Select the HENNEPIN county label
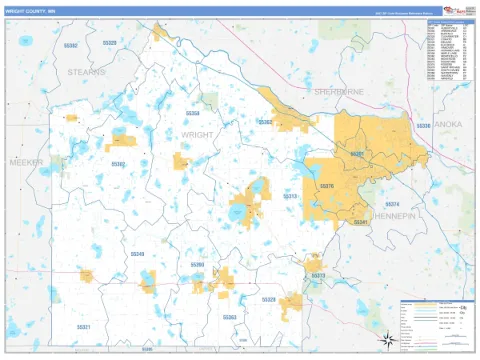 pyautogui.click(x=395, y=216)
